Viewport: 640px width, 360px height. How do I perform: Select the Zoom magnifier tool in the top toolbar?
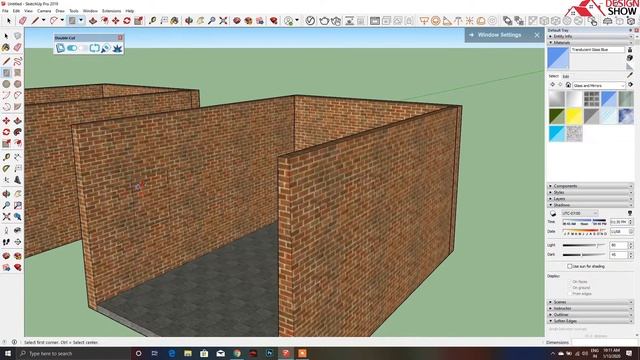[211, 20]
